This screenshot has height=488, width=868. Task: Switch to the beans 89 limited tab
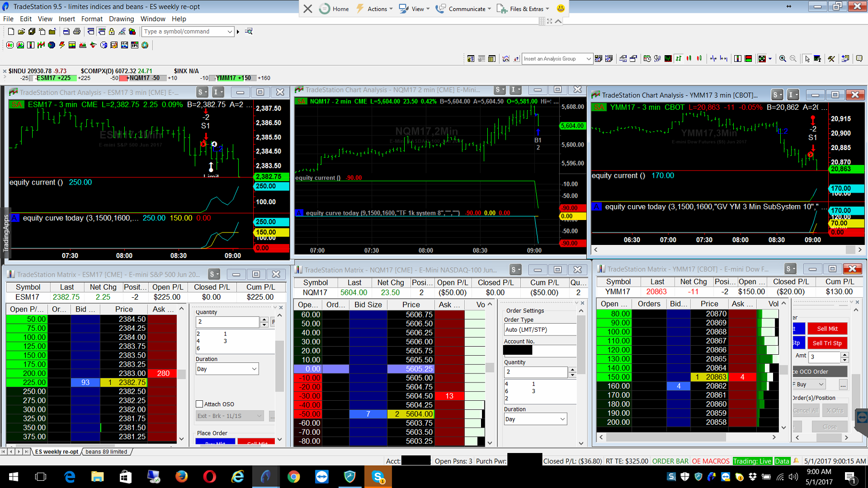[106, 452]
